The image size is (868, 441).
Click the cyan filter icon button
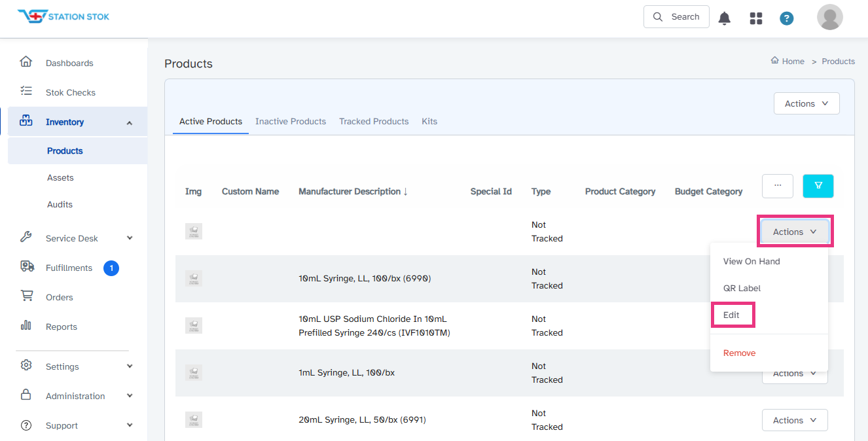tap(818, 186)
